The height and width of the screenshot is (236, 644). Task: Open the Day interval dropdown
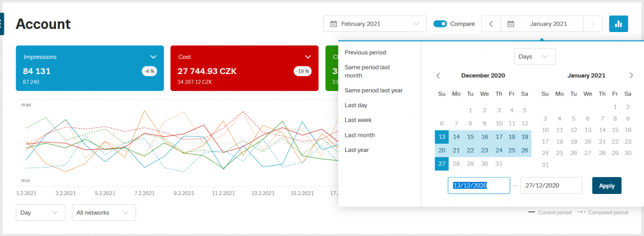point(41,213)
